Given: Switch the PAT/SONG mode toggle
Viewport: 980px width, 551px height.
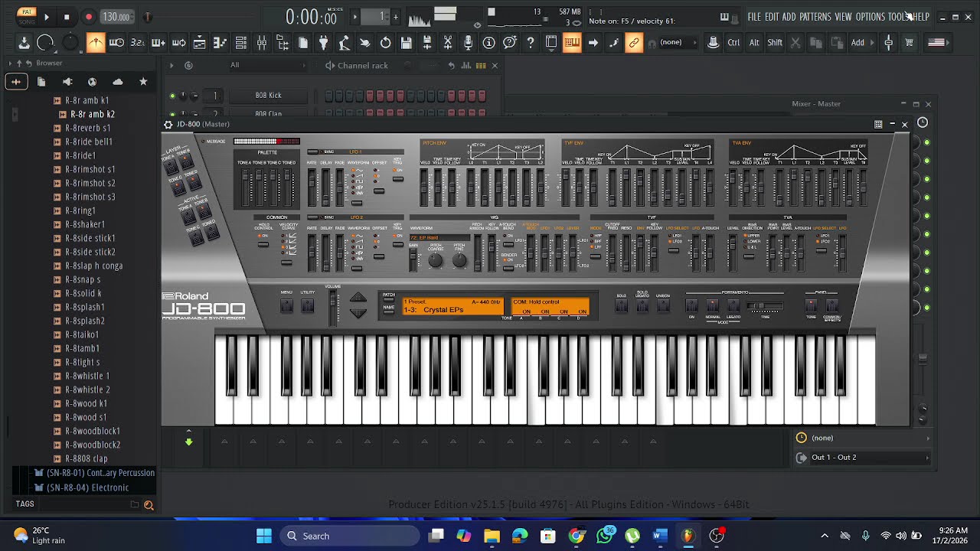Looking at the screenshot, I should (26, 16).
